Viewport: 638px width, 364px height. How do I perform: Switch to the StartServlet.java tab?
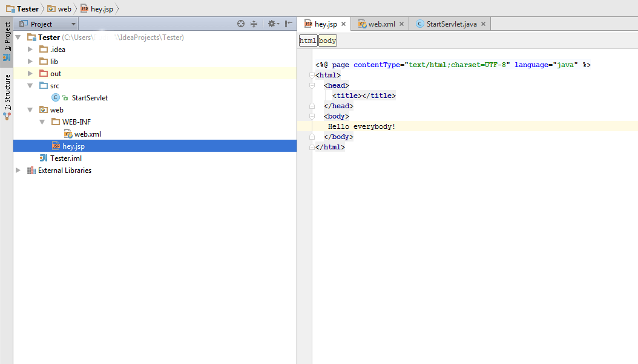(451, 24)
